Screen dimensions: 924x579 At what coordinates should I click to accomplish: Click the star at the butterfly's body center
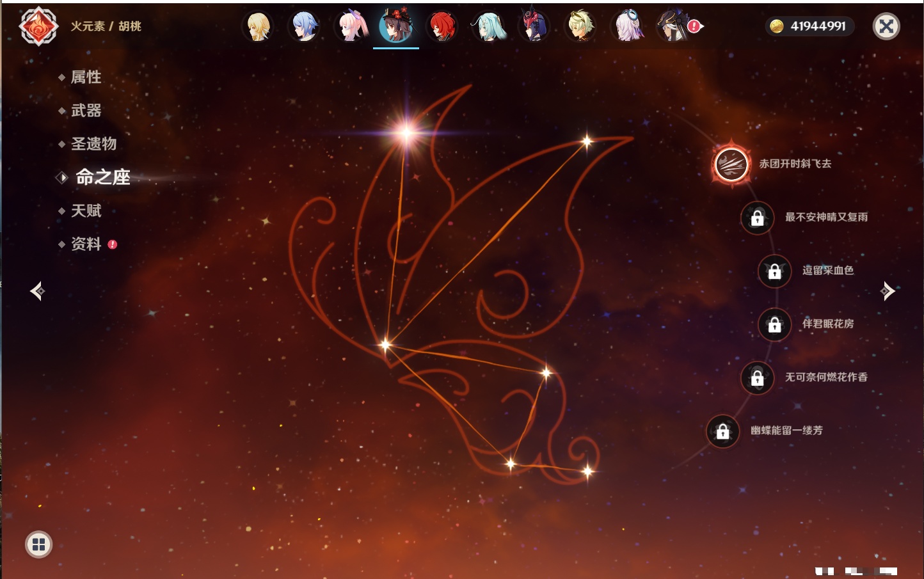tap(385, 345)
